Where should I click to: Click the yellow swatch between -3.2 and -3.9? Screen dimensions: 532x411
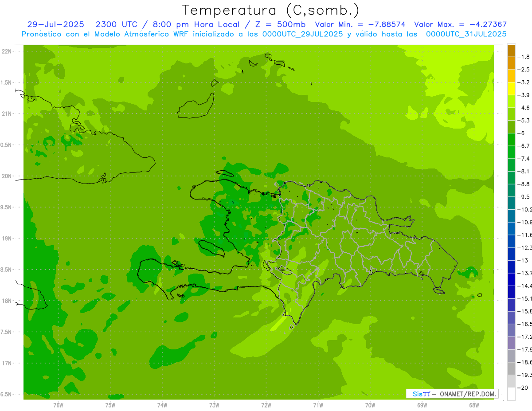tap(511, 89)
